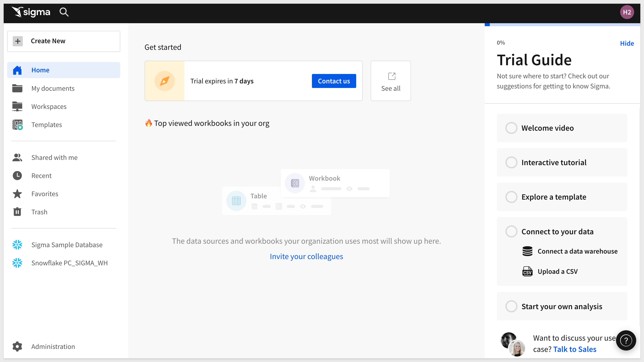Mark the Explore a template step circle
This screenshot has height=362, width=644.
tap(511, 197)
